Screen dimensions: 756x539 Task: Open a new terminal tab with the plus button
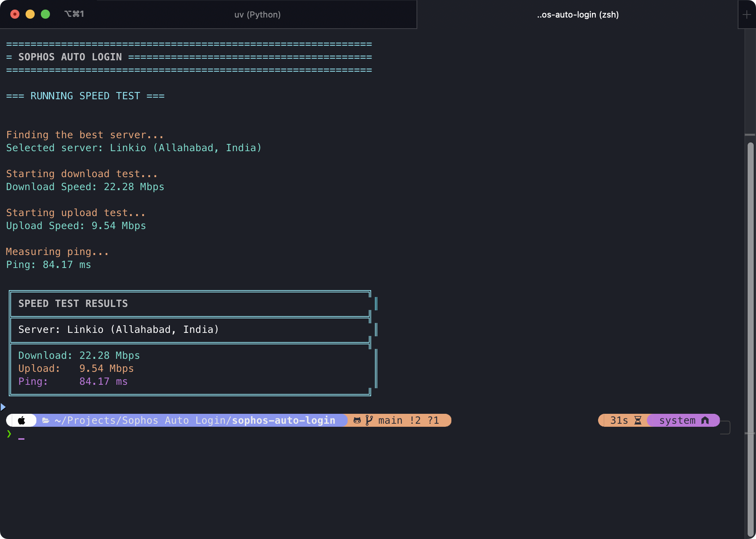pyautogui.click(x=746, y=15)
